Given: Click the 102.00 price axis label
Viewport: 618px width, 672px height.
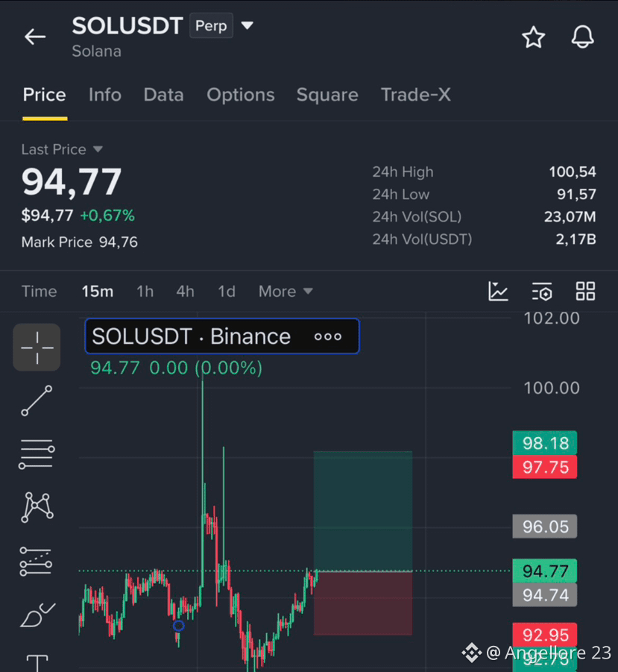Looking at the screenshot, I should (552, 318).
